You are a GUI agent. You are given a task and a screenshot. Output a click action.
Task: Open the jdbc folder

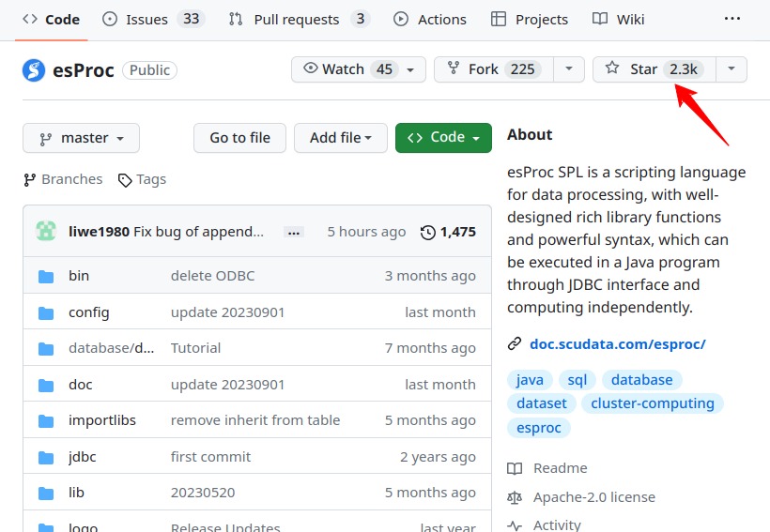83,457
